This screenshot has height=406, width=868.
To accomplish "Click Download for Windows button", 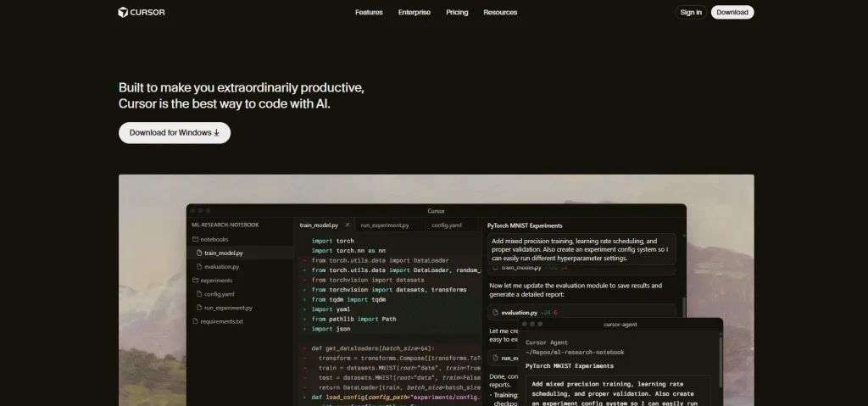I will [175, 133].
